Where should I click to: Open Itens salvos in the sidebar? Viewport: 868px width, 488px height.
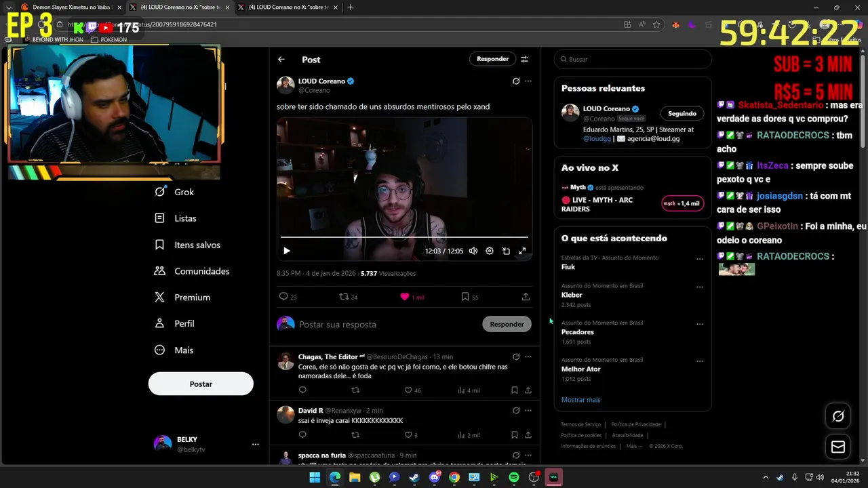click(188, 245)
